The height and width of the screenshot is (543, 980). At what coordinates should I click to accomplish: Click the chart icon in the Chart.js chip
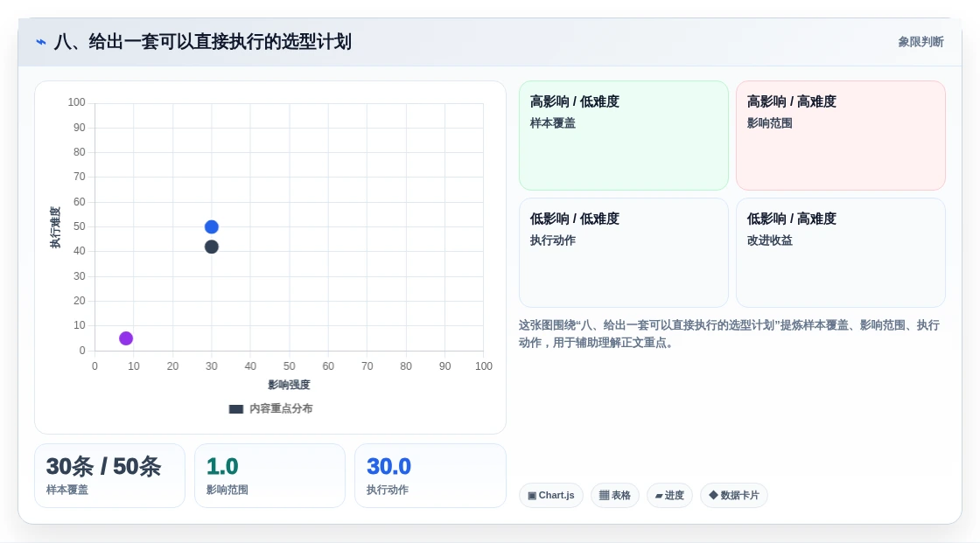(x=532, y=496)
